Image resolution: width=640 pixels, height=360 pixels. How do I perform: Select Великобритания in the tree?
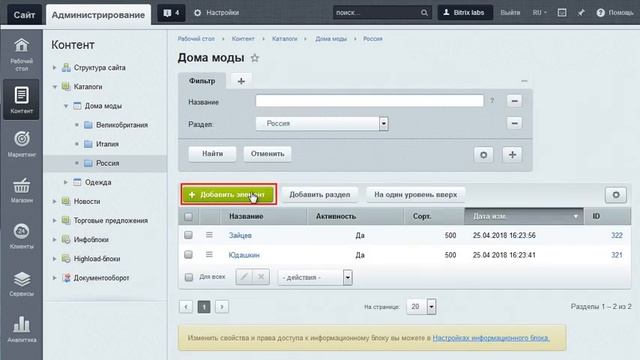122,125
